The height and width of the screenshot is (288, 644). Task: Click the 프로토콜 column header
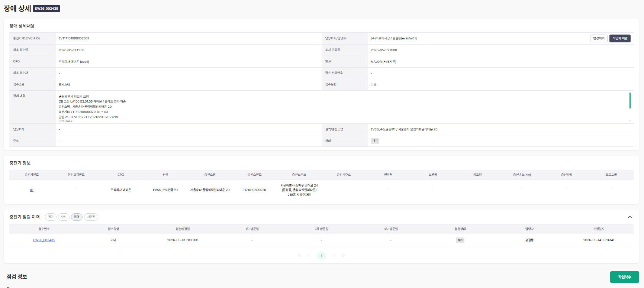[611, 175]
